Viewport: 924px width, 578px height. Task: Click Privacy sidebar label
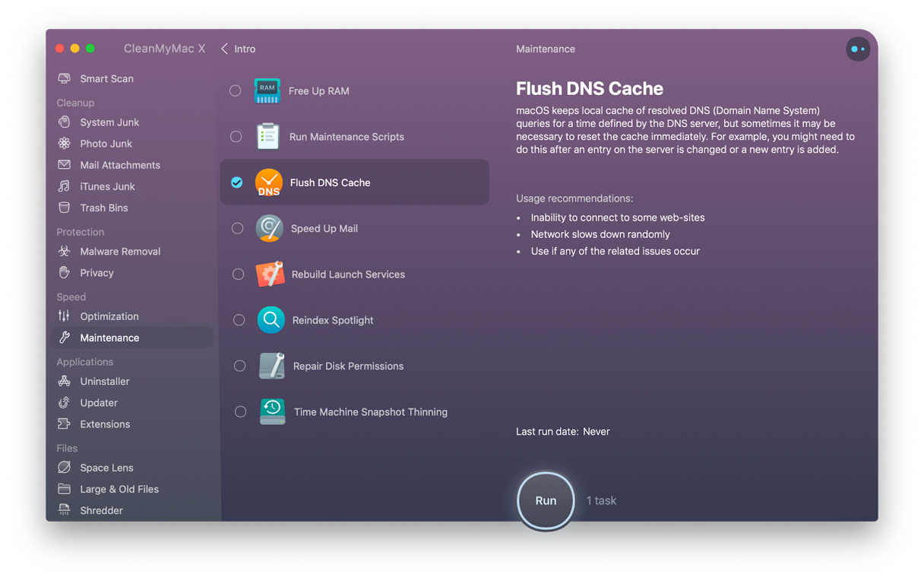tap(97, 272)
